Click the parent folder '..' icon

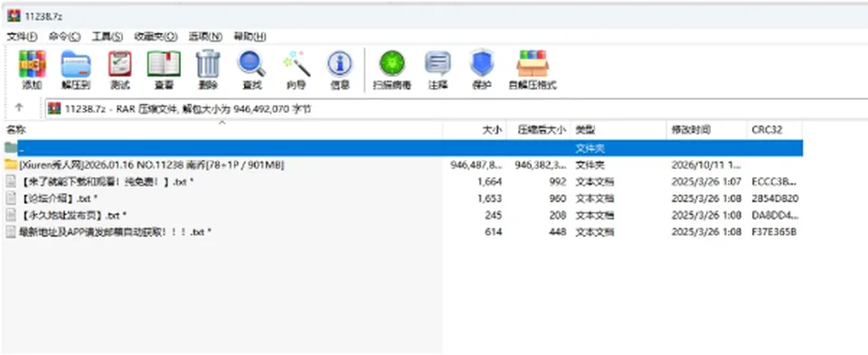tap(11, 147)
